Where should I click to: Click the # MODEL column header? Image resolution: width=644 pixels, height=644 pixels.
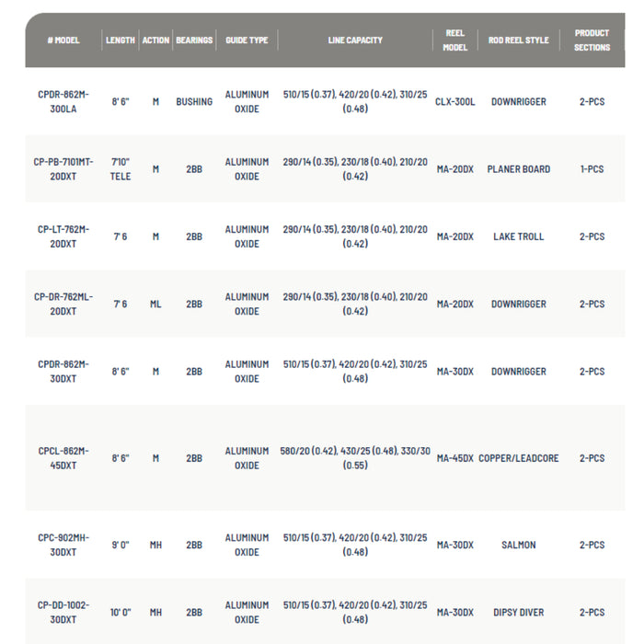point(63,40)
